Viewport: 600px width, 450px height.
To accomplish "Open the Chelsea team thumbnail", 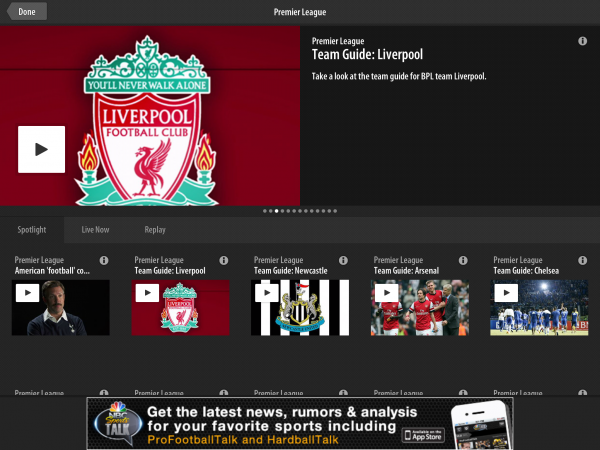I will coord(539,308).
